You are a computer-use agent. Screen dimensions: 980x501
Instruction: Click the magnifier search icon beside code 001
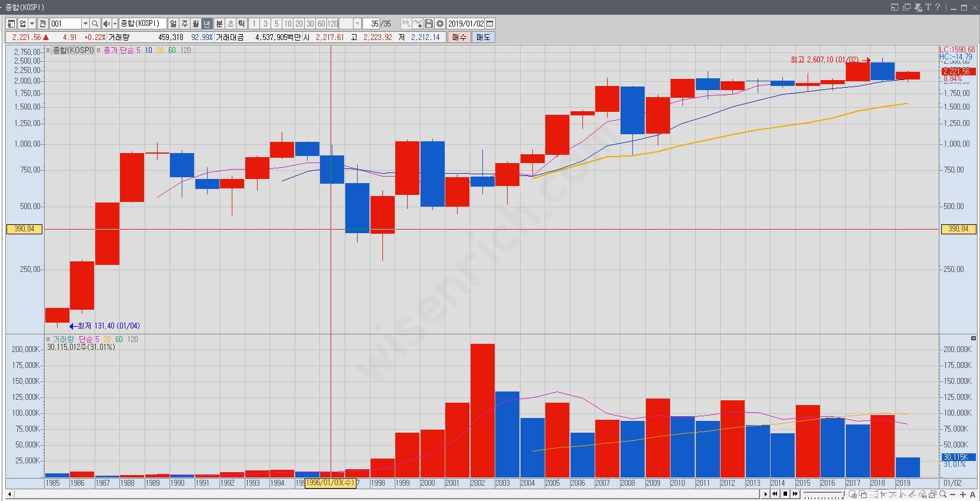(95, 24)
